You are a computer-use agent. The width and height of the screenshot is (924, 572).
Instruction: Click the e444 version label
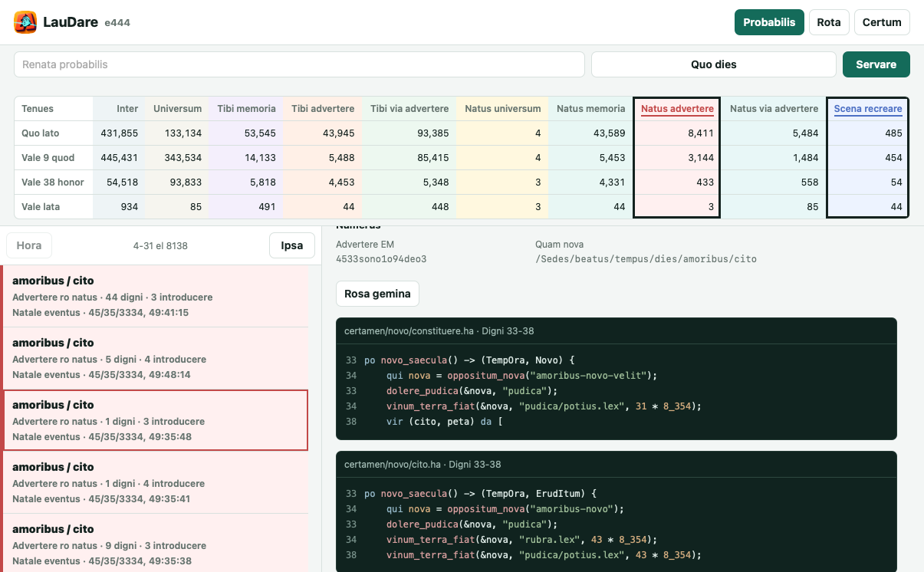click(x=117, y=23)
